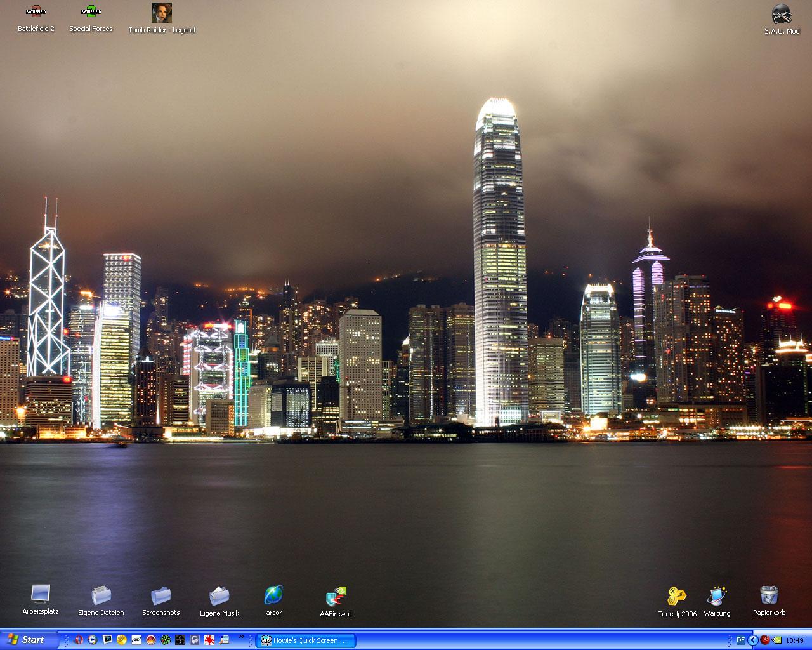Image resolution: width=812 pixels, height=650 pixels.
Task: Open the Screenshots folder icon
Action: 160,601
